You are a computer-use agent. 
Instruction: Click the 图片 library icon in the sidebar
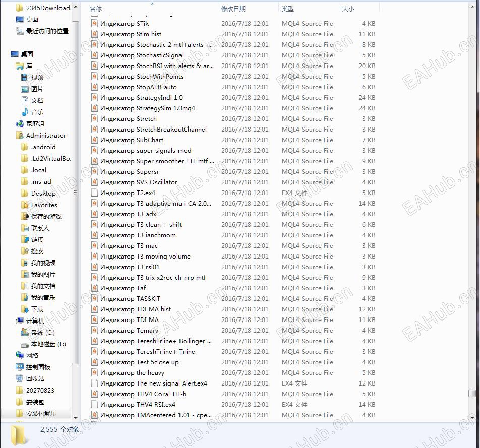(25, 89)
